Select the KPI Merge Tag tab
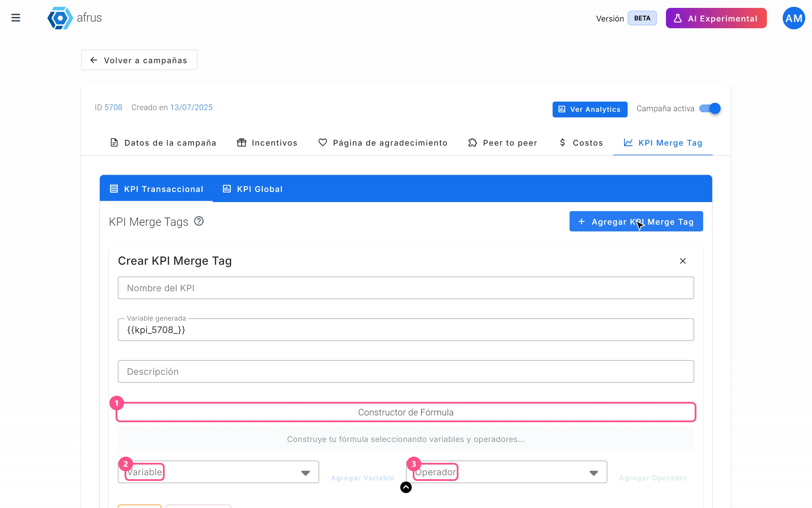This screenshot has width=812, height=508. (x=663, y=143)
